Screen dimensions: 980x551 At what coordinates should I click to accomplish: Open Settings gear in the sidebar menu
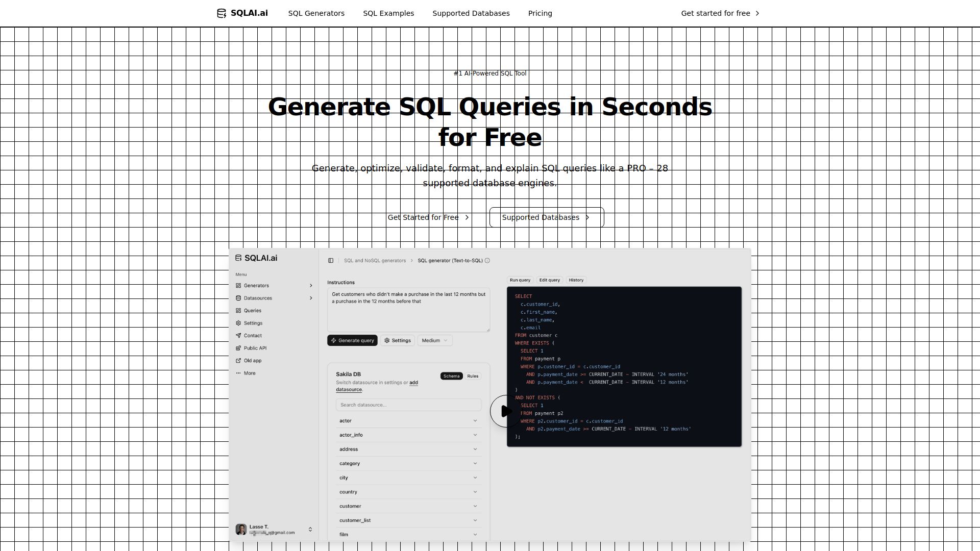tap(238, 323)
